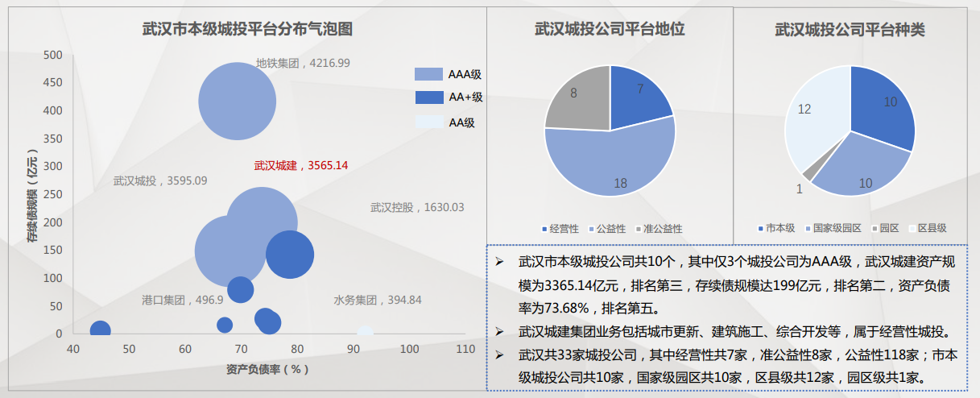Click the red label 武汉城建，3565.14
Screen dimensions: 980x398
[301, 165]
